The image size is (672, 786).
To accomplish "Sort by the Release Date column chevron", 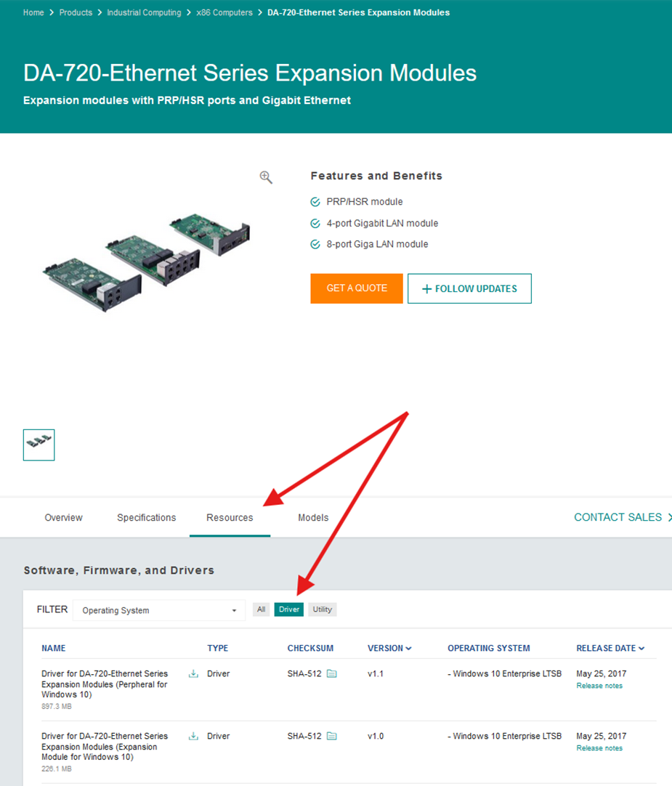I will [x=641, y=649].
